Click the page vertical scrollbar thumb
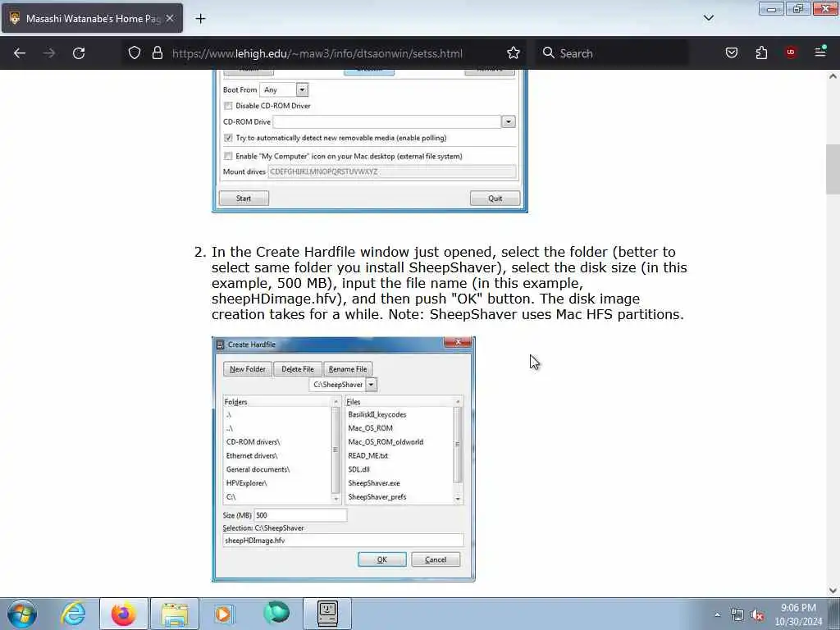This screenshot has height=630, width=840. [833, 169]
